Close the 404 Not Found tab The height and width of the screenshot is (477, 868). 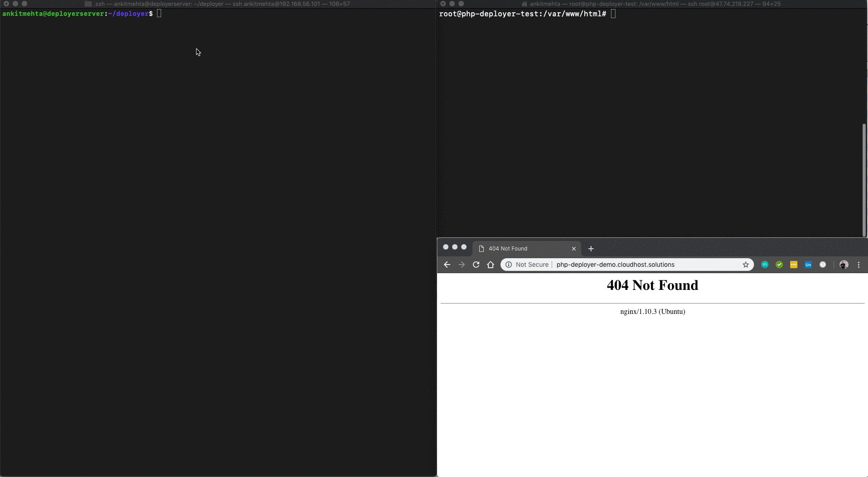coord(574,249)
